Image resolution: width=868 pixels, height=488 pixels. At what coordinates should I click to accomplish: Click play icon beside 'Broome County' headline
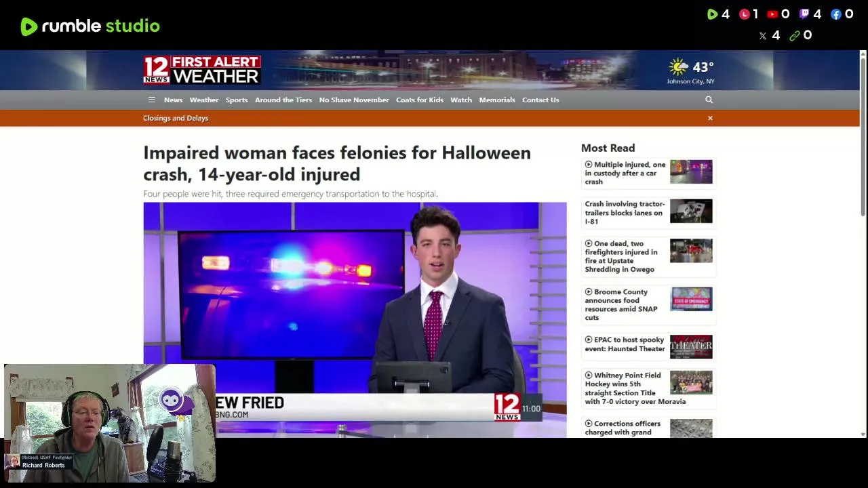pyautogui.click(x=589, y=292)
